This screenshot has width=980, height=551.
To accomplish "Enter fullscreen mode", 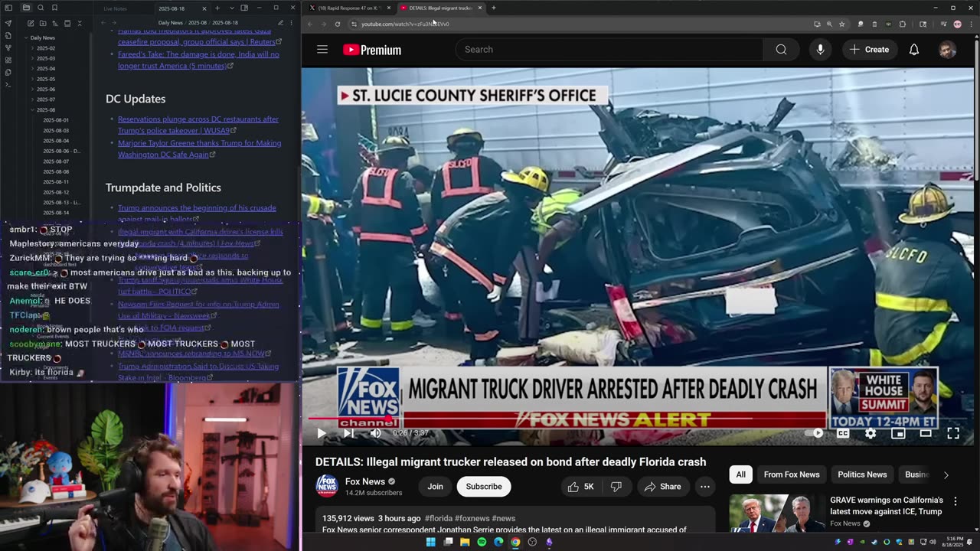I will click(x=953, y=433).
